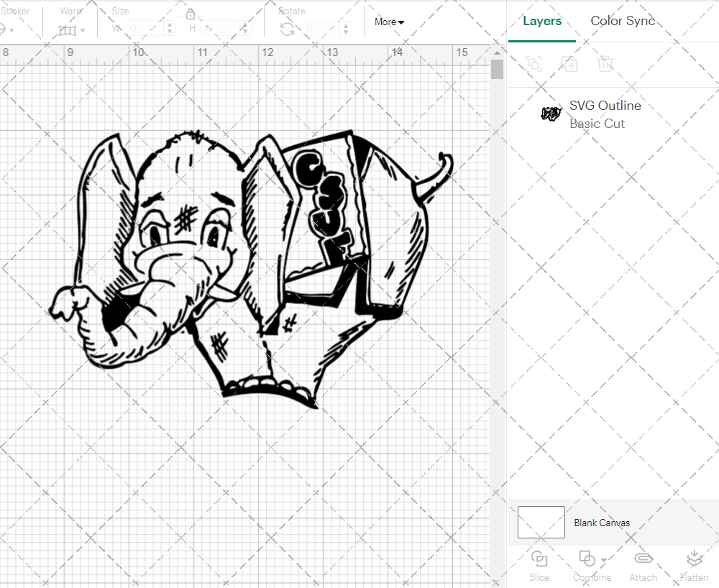Screen dimensions: 719x588
Task: Switch to the Color Sync tab
Action: [623, 21]
